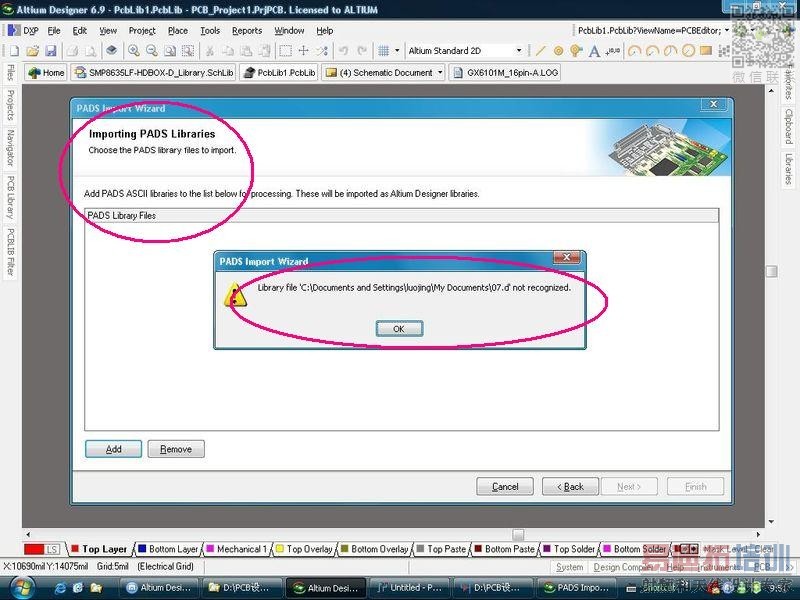
Task: Select the Top Layer tab
Action: (x=99, y=549)
